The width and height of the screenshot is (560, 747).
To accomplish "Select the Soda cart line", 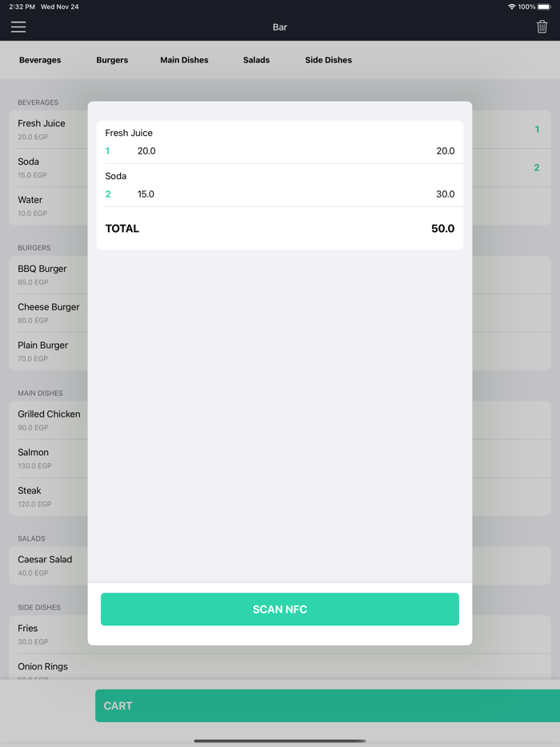I will click(280, 185).
